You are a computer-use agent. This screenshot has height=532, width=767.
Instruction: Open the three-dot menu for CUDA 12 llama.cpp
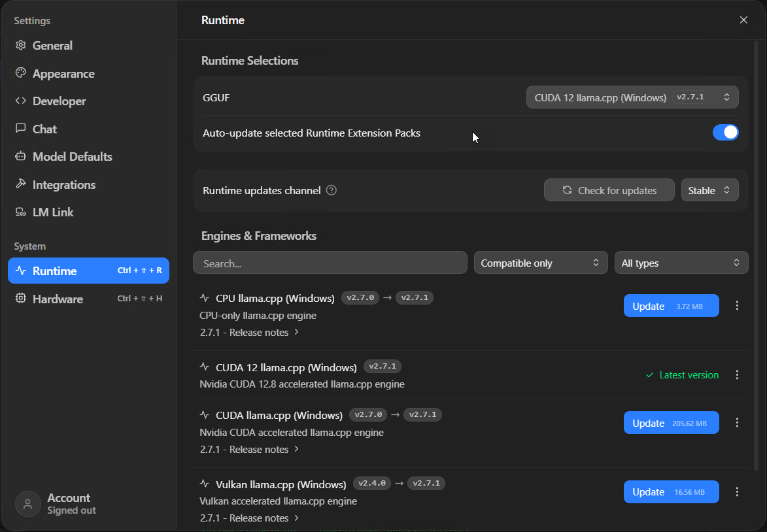pyautogui.click(x=738, y=374)
